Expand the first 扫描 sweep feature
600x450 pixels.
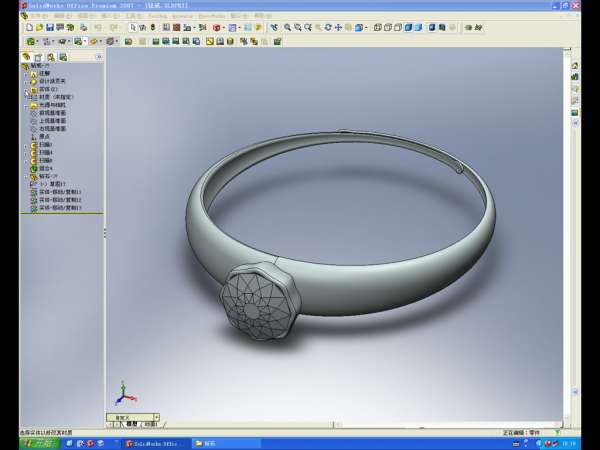(x=26, y=145)
